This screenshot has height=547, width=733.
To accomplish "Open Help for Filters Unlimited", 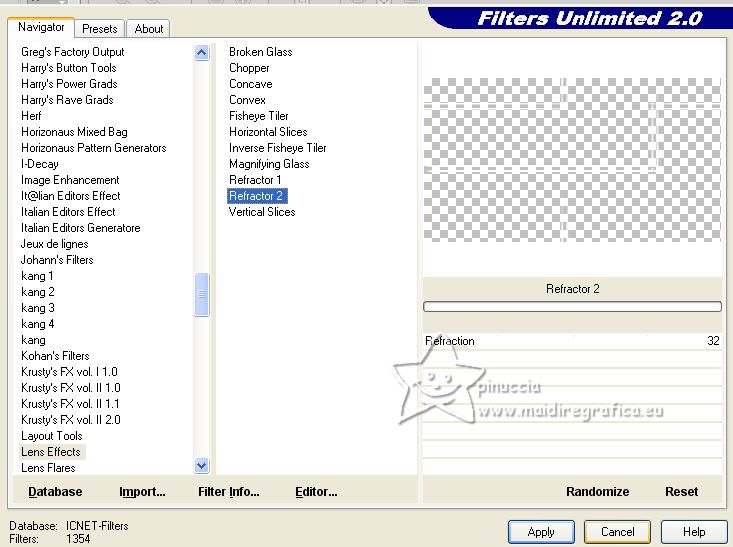I will [x=694, y=532].
